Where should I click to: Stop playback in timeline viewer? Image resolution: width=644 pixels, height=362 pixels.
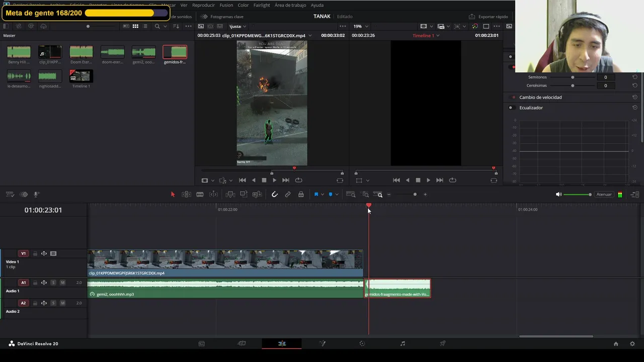click(418, 180)
